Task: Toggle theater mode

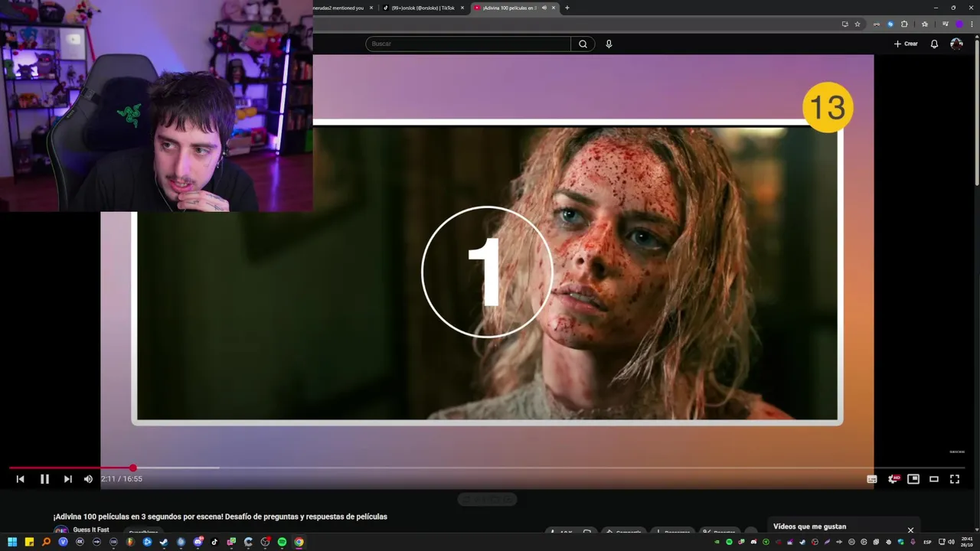Action: tap(934, 479)
